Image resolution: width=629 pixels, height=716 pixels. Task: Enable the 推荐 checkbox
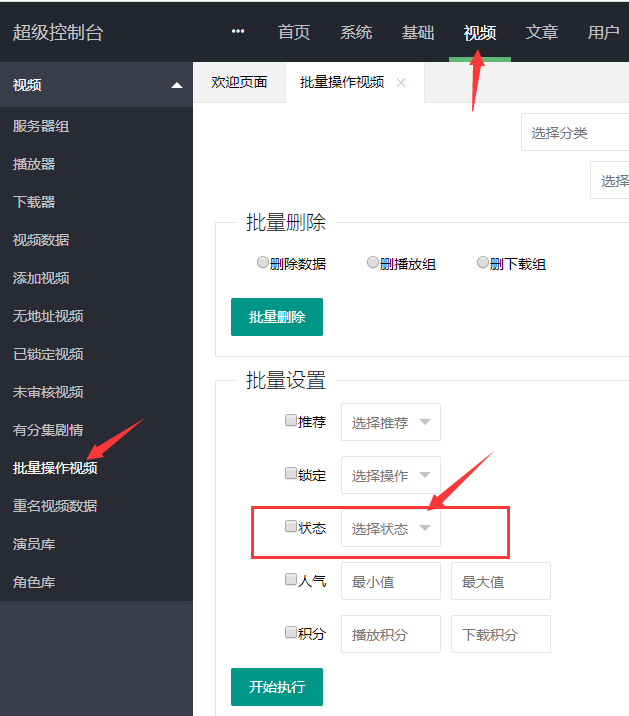coord(291,421)
